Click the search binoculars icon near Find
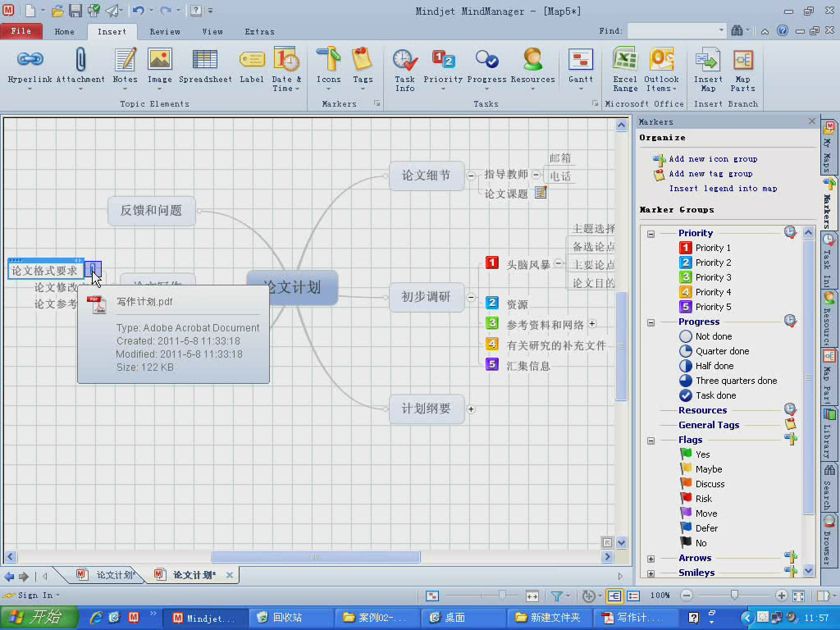This screenshot has width=840, height=630. (737, 31)
